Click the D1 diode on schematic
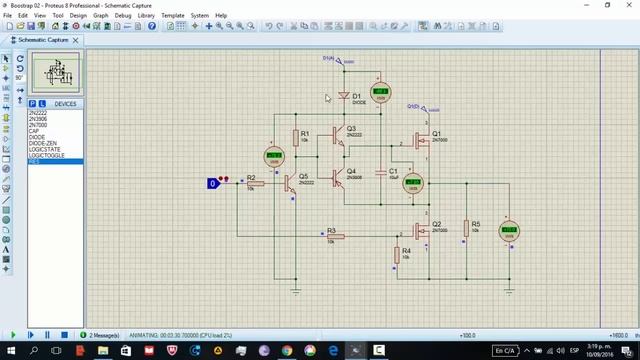 [344, 96]
